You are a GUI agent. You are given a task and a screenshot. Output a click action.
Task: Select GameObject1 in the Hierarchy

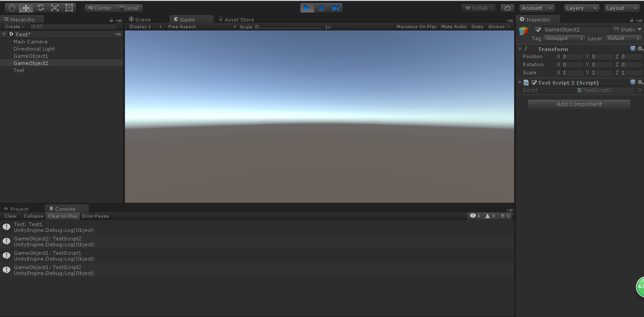point(31,56)
